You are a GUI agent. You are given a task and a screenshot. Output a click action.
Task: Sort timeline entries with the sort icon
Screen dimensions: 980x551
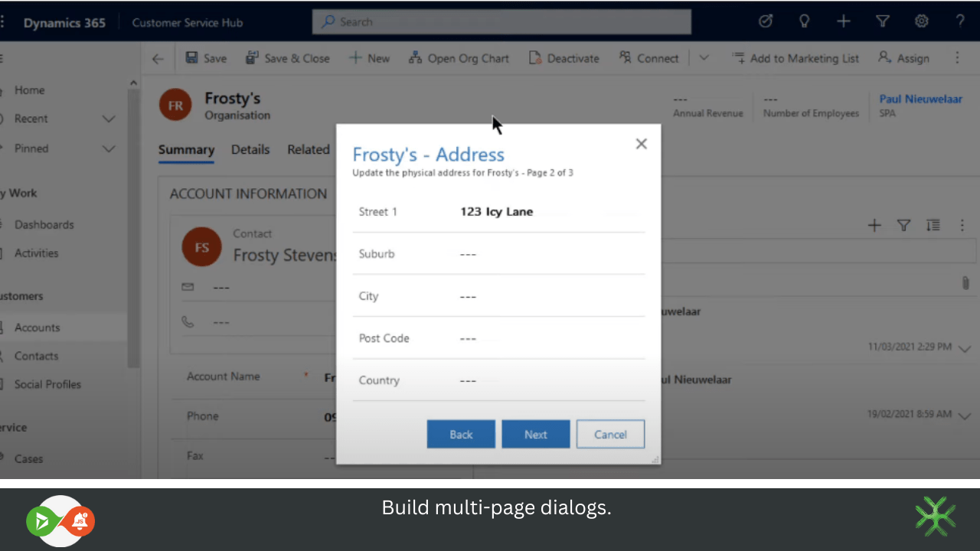[x=933, y=225]
